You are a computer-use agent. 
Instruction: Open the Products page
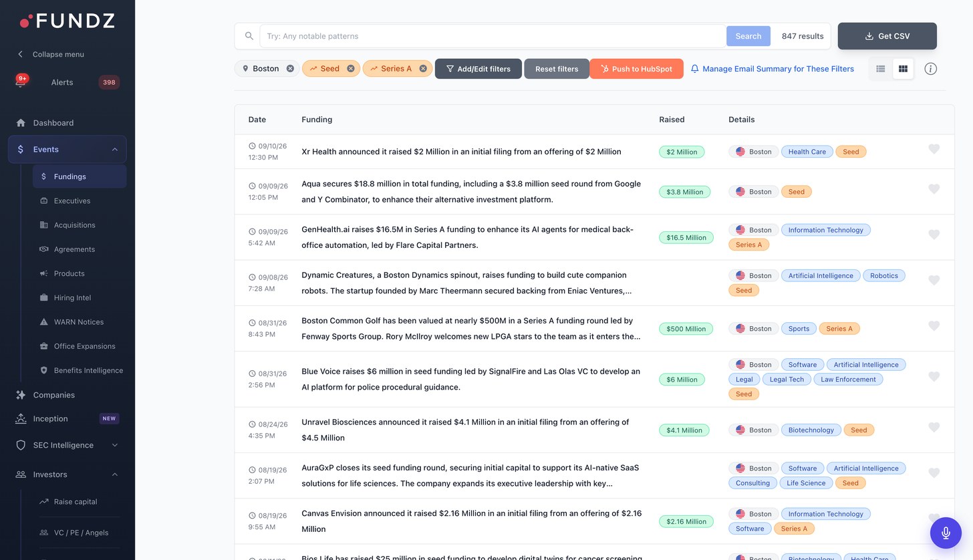point(69,273)
